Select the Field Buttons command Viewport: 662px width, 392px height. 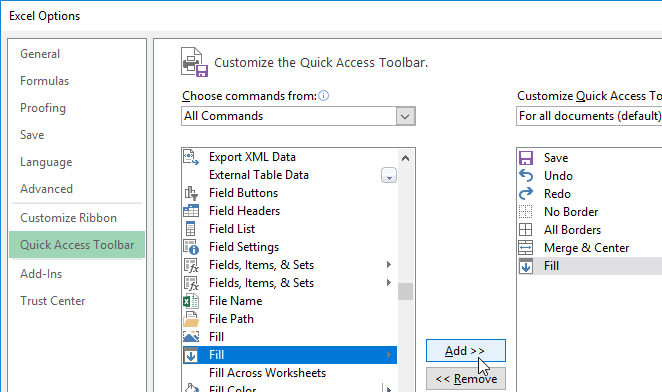click(x=290, y=193)
